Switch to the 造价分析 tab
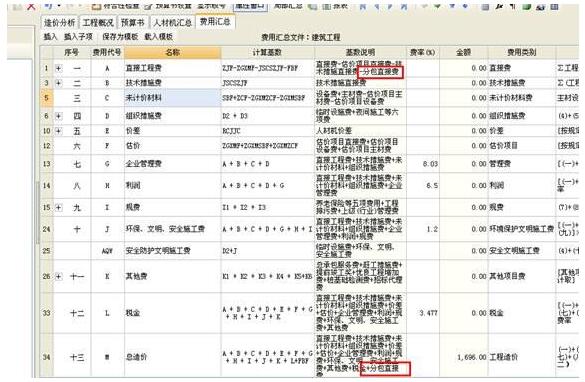 [60, 23]
